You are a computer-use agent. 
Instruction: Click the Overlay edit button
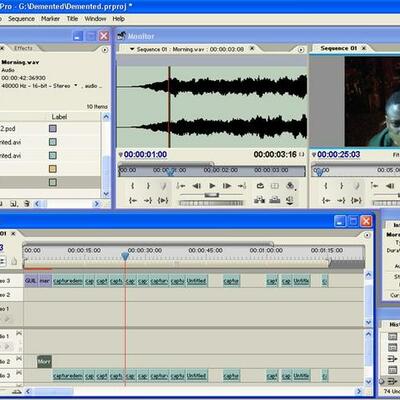[x=275, y=200]
